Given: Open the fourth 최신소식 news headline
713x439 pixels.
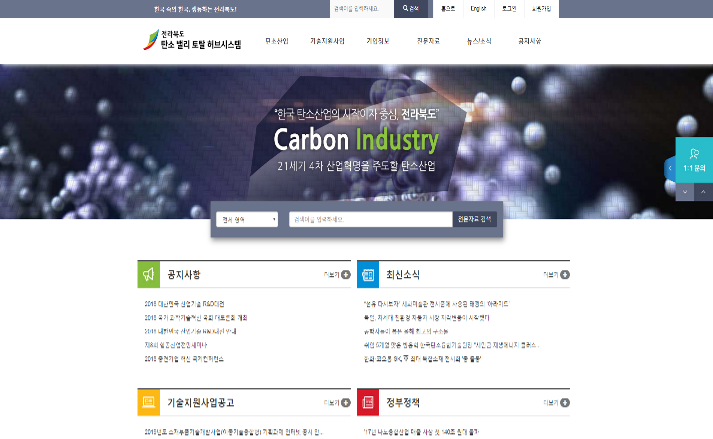Looking at the screenshot, I should pyautogui.click(x=452, y=345).
